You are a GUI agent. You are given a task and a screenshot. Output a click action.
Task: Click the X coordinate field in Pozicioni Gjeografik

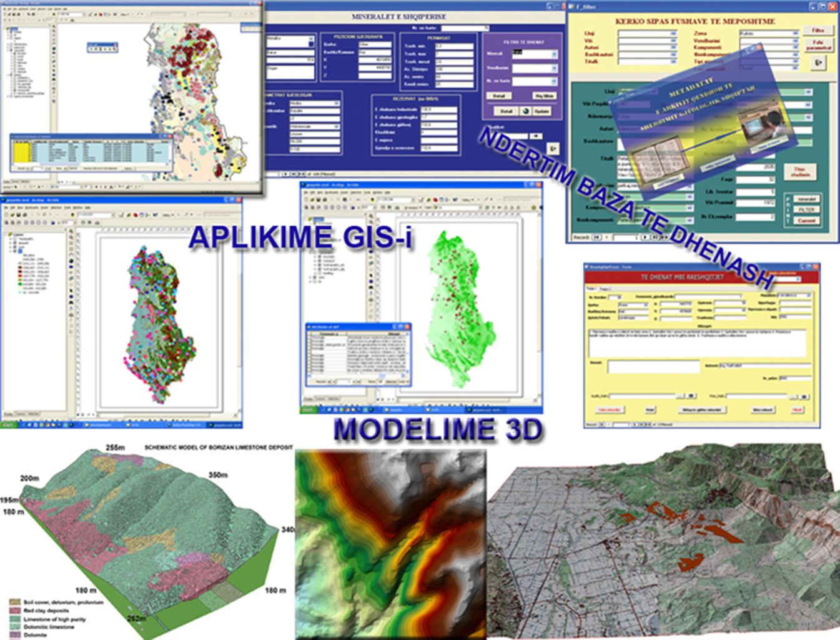point(375,60)
